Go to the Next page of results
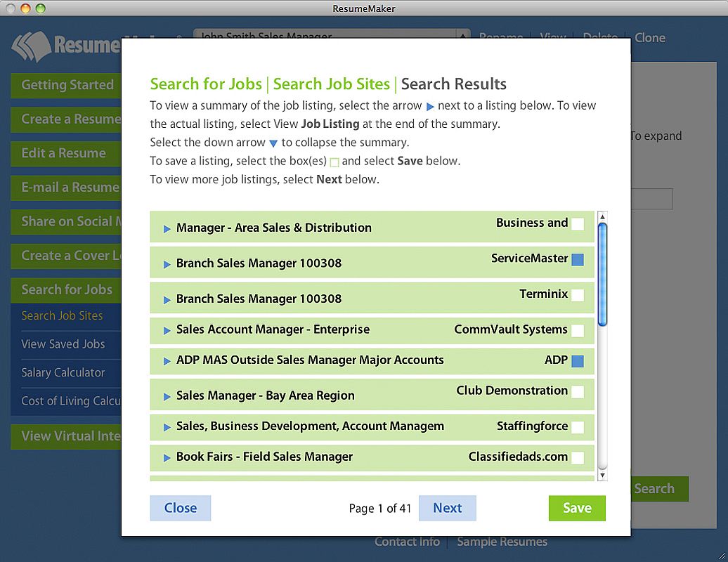Screen dimensions: 728x562 447,508
